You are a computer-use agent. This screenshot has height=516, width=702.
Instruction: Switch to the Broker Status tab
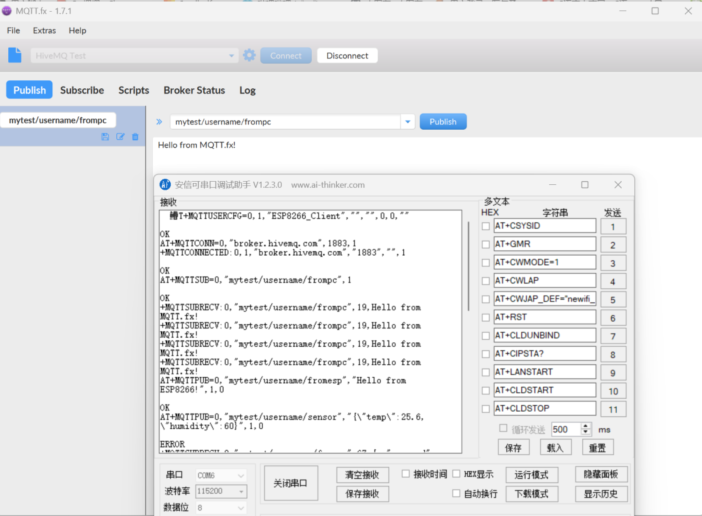[x=194, y=90]
